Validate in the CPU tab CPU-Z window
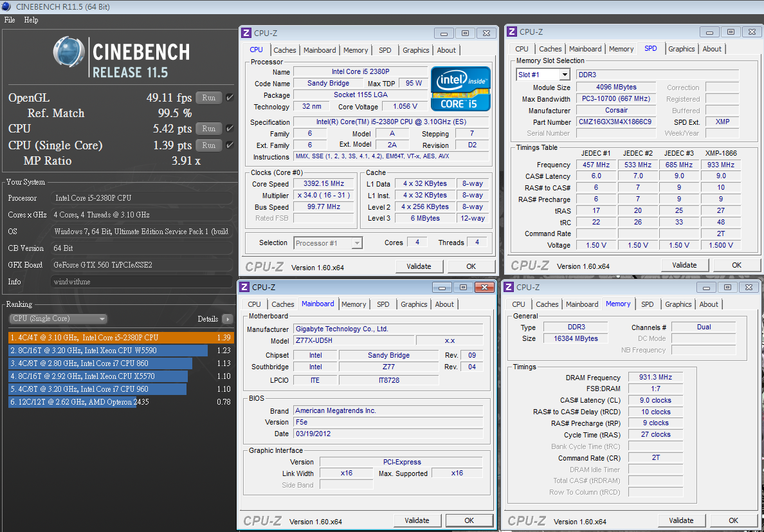Viewport: 764px width, 532px height. tap(419, 266)
